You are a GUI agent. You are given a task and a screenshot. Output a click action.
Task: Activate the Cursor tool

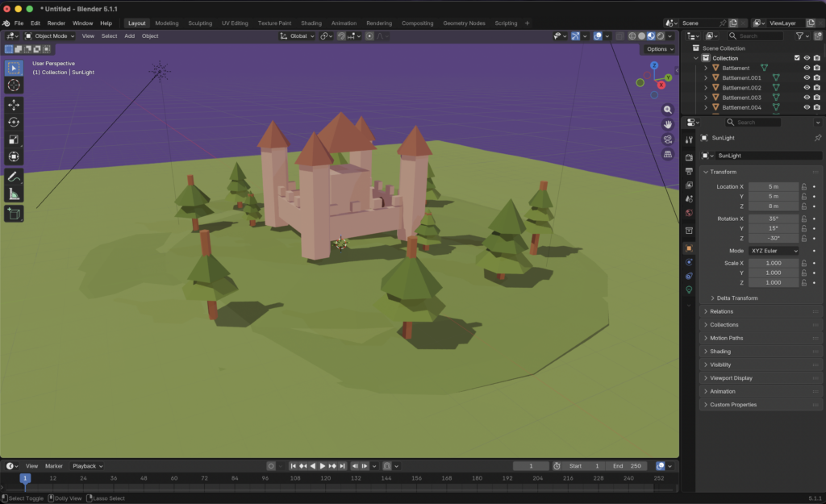(14, 85)
